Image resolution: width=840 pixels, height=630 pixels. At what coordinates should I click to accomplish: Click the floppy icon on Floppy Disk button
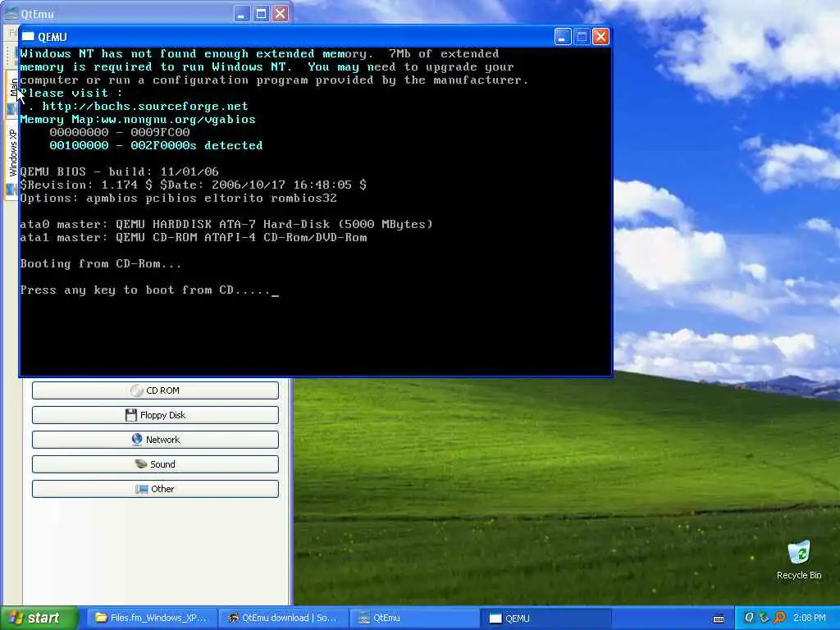tap(131, 415)
